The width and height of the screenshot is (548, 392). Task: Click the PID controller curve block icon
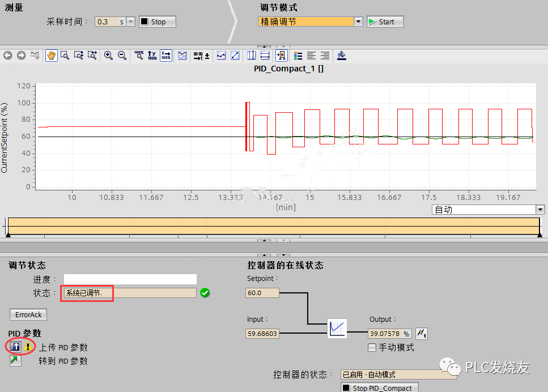(337, 329)
